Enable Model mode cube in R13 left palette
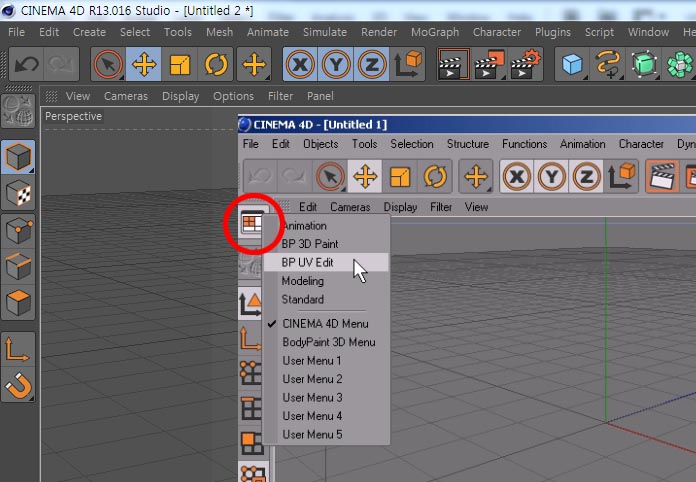 tap(18, 157)
